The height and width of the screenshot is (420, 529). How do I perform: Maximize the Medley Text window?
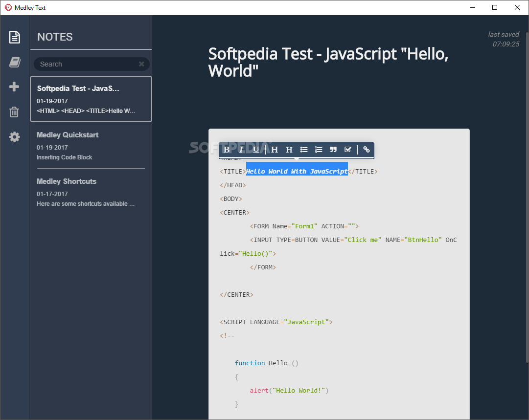[x=495, y=7]
